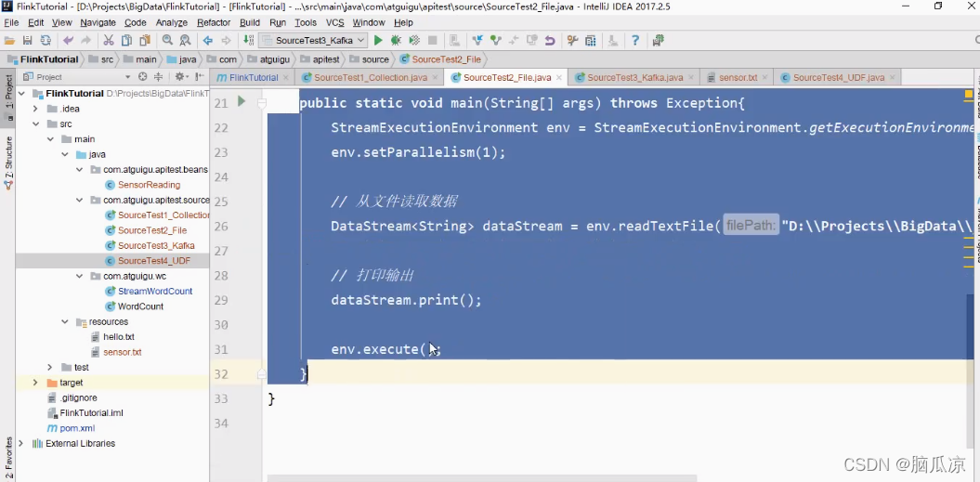Run SourceTest3_Kafka with the green play button
Image resolution: width=980 pixels, height=482 pixels.
[x=377, y=41]
